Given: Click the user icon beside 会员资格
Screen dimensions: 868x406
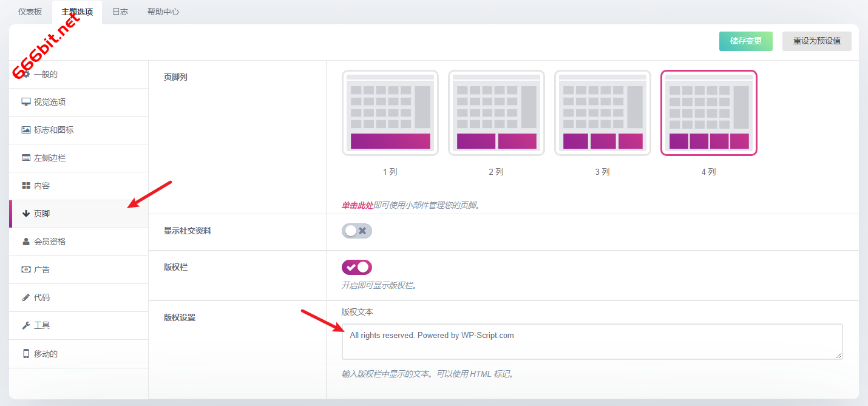Looking at the screenshot, I should [26, 242].
